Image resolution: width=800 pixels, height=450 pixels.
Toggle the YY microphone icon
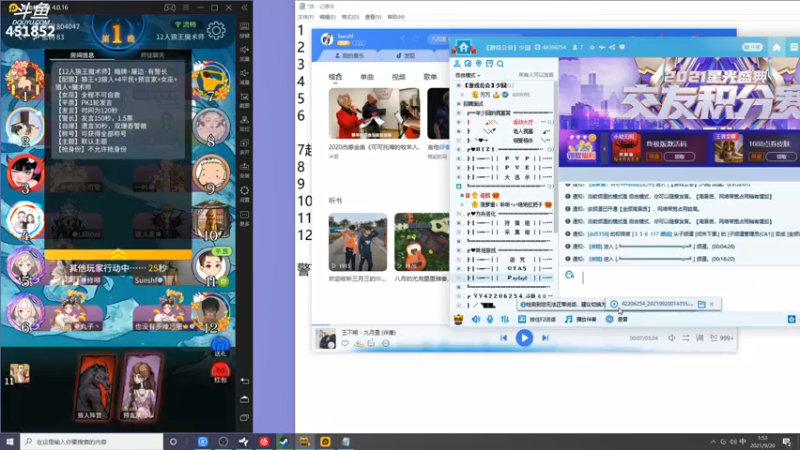click(x=490, y=319)
